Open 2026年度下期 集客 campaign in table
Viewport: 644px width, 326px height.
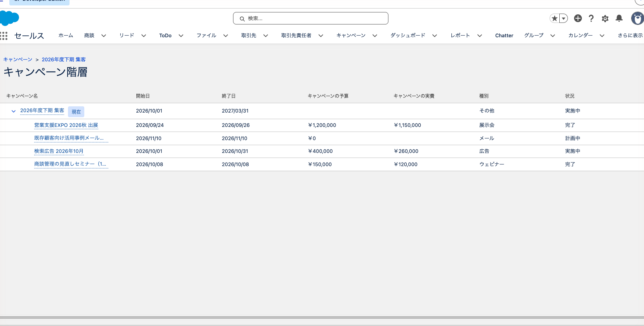tap(42, 111)
